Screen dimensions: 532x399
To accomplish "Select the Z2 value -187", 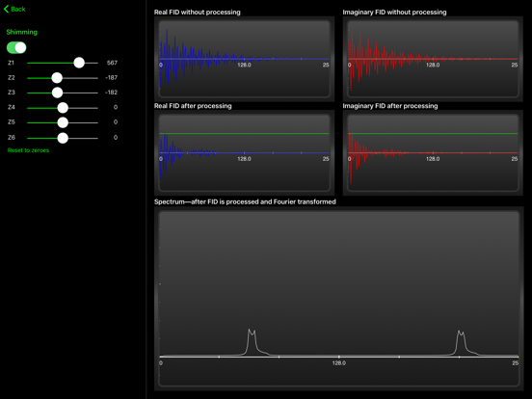I will coord(111,78).
